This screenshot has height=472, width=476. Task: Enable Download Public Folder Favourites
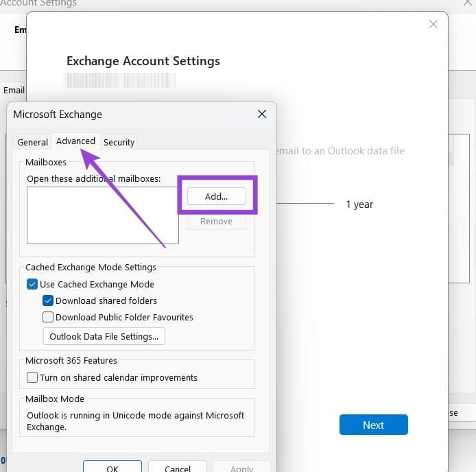coord(47,317)
